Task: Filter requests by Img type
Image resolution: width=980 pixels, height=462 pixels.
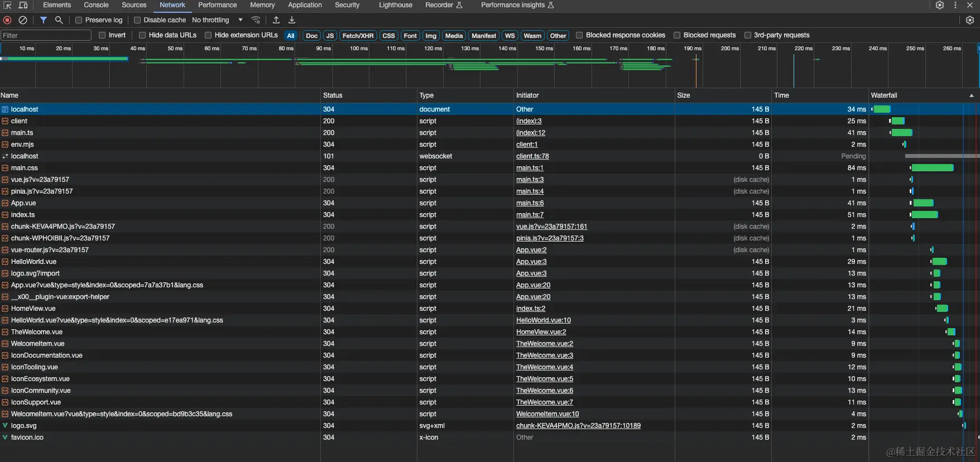Action: click(x=431, y=36)
